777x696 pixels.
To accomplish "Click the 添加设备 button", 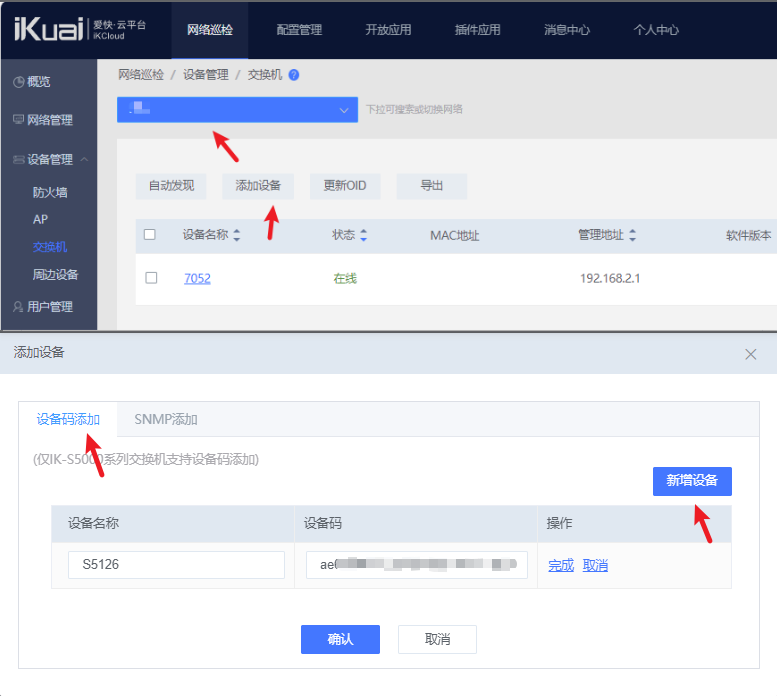I will [258, 186].
